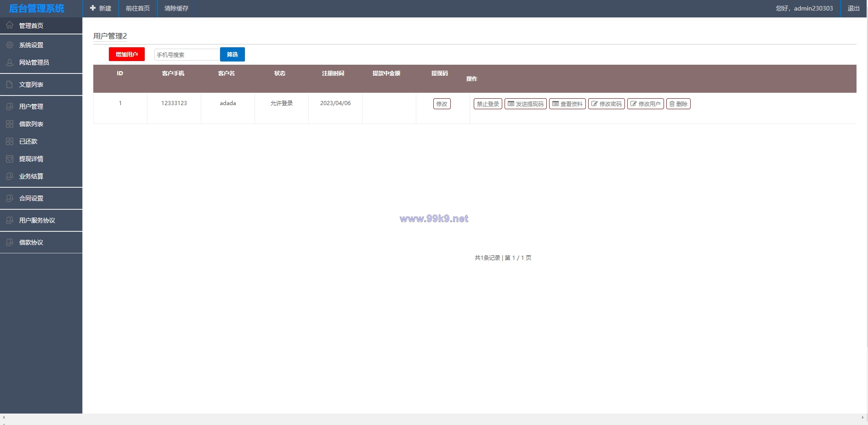Click the horizontal scrollbar right arrow

pyautogui.click(x=862, y=417)
